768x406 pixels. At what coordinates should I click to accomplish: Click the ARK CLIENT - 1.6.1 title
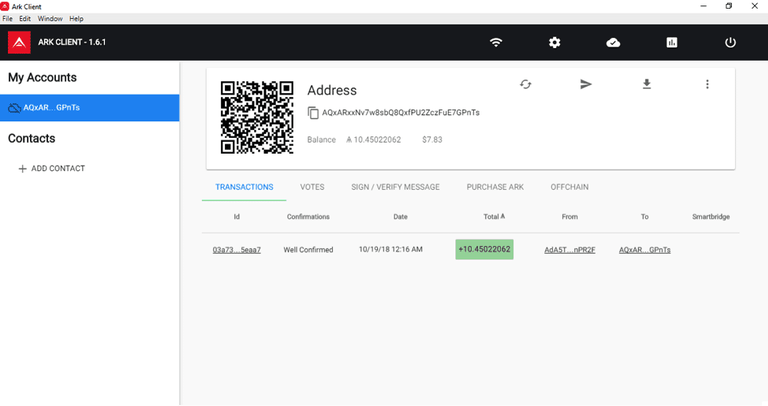point(72,42)
